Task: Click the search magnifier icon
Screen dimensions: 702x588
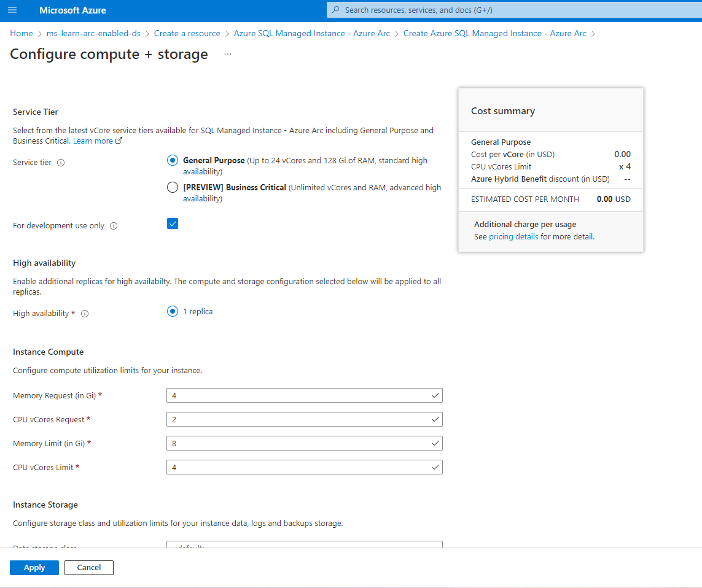Action: point(335,10)
